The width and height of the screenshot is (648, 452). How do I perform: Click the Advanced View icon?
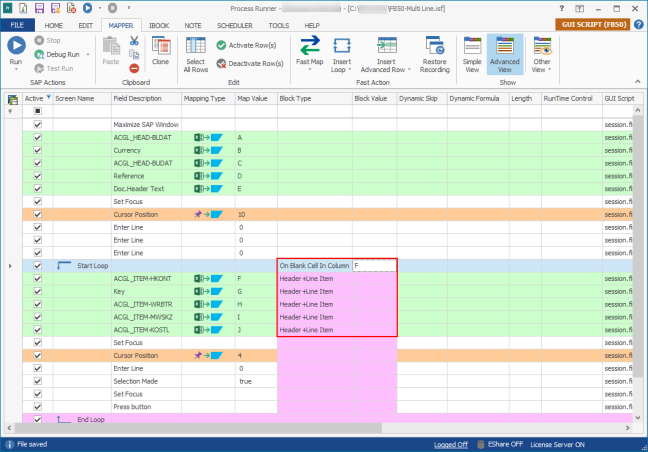(505, 45)
